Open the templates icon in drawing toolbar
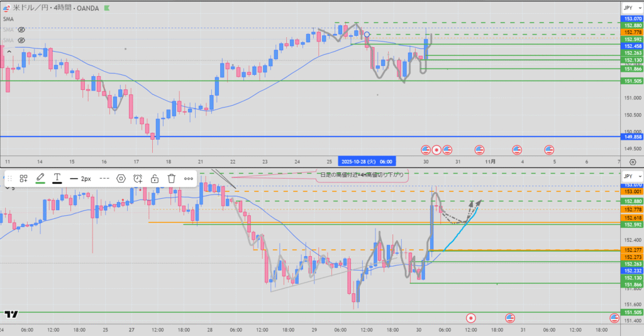Image resolution: width=644 pixels, height=336 pixels. click(x=24, y=179)
